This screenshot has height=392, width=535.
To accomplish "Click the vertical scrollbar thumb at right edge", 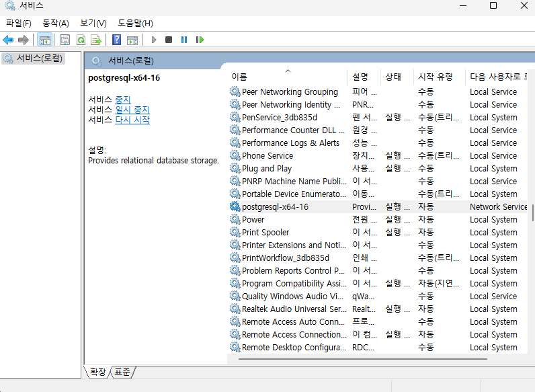I will tap(532, 212).
